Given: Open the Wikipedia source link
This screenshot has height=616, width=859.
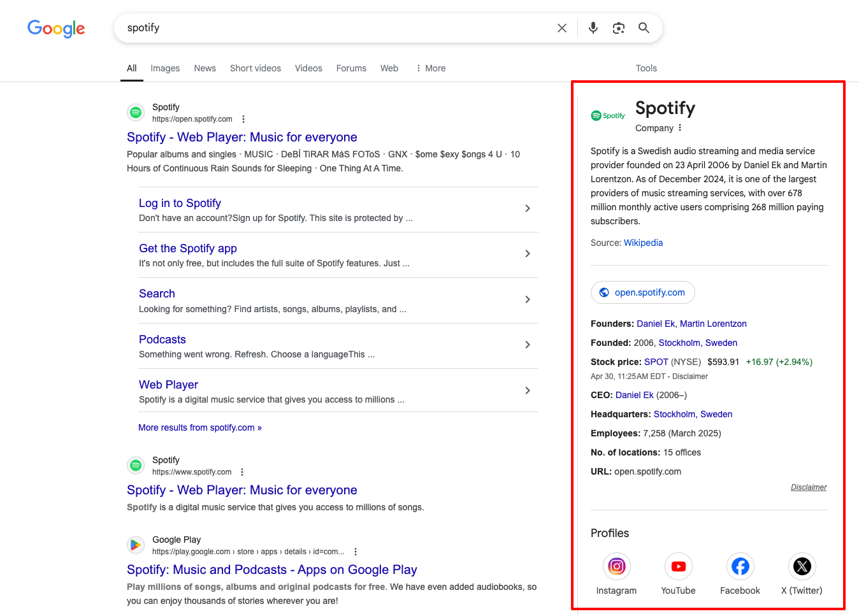Looking at the screenshot, I should point(643,243).
